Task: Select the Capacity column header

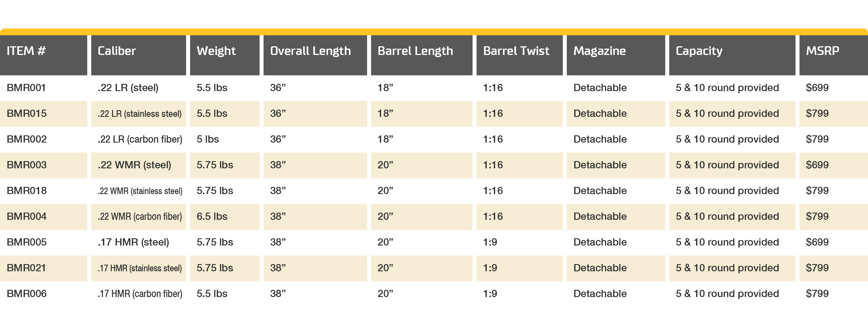Action: pyautogui.click(x=732, y=55)
